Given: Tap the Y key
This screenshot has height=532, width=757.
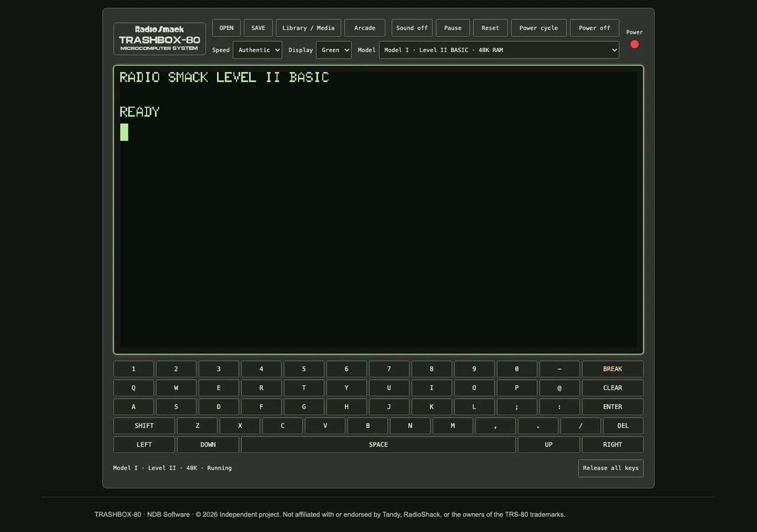Looking at the screenshot, I should (x=347, y=388).
